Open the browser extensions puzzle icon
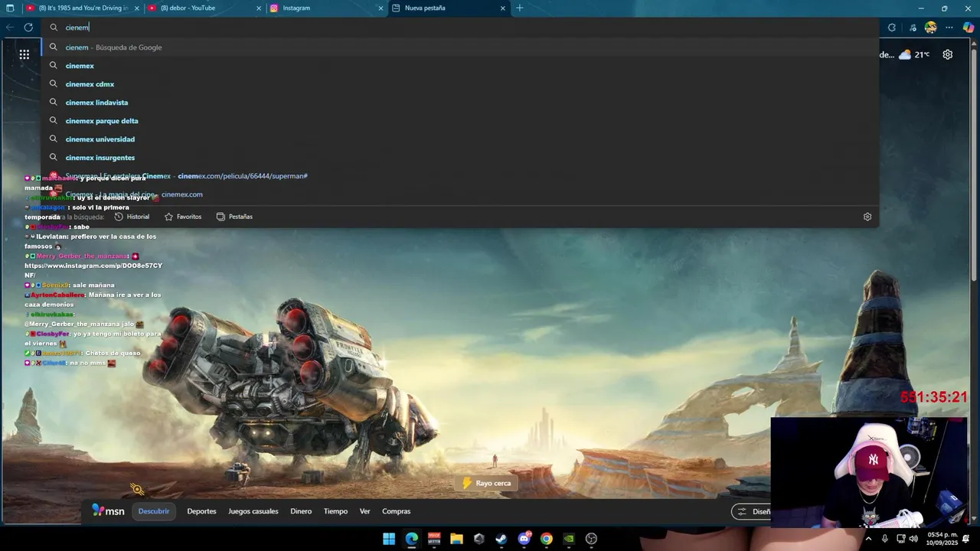The image size is (980, 551). tap(892, 27)
